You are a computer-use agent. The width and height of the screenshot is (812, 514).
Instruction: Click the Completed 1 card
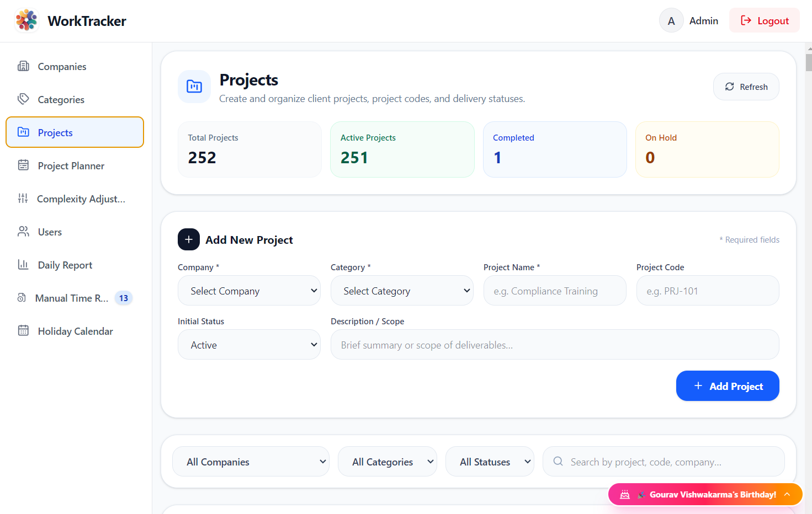click(x=555, y=149)
